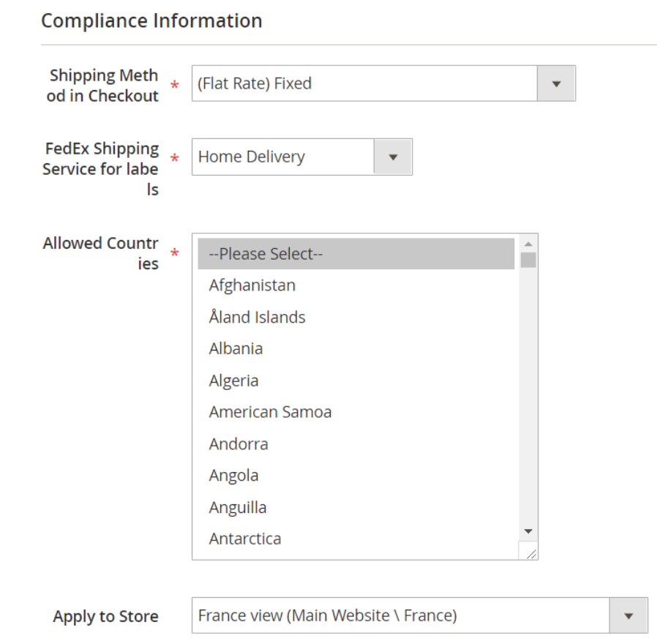Image resolution: width=657 pixels, height=644 pixels.
Task: Open Shipping Method in Checkout dropdown arrow
Action: (x=556, y=83)
